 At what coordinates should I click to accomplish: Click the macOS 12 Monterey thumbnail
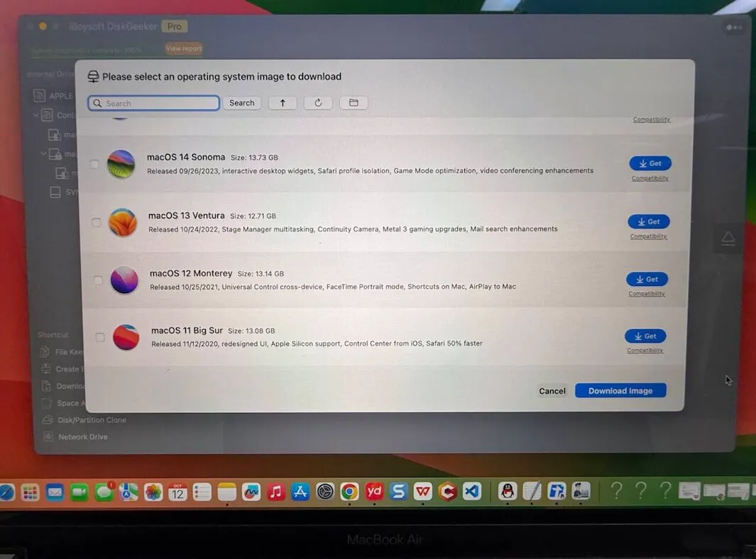pyautogui.click(x=124, y=280)
